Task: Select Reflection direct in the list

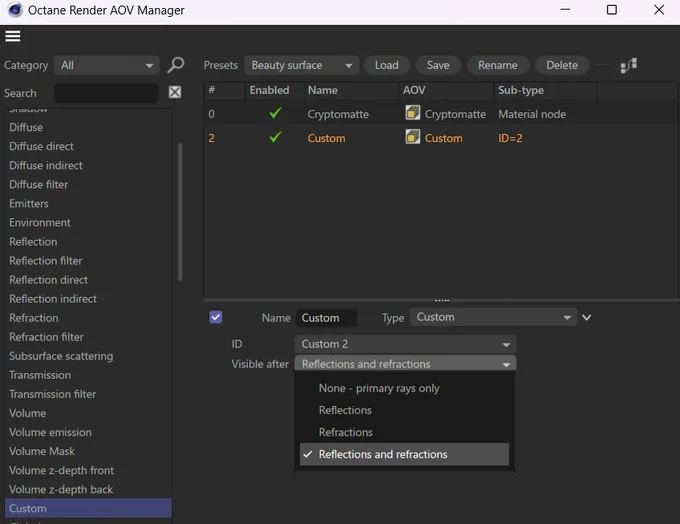Action: tap(88, 280)
